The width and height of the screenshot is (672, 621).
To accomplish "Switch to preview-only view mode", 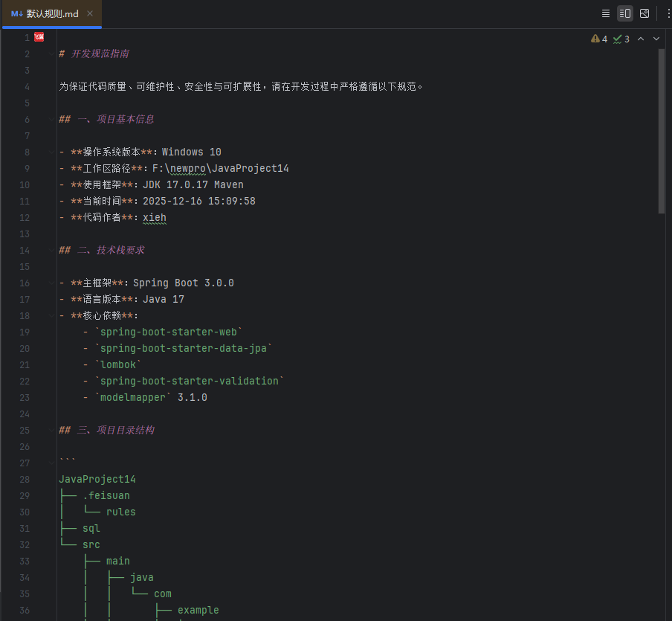I will (644, 13).
